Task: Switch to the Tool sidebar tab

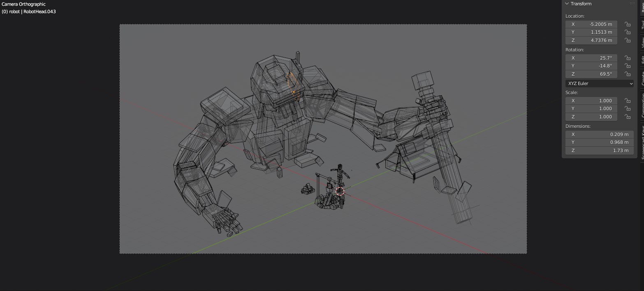Action: (x=641, y=25)
